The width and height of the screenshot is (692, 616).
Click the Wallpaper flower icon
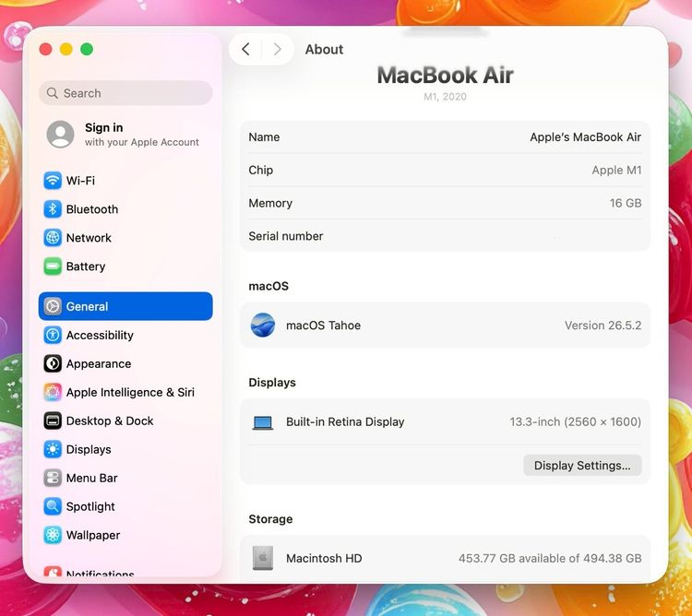[x=53, y=535]
